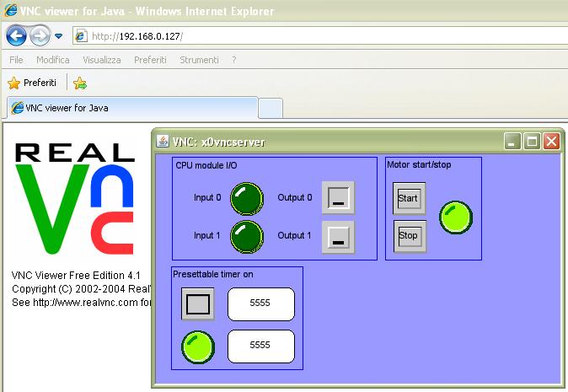The width and height of the screenshot is (568, 392).
Task: Click the Presettable timer on label
Action: [x=213, y=274]
